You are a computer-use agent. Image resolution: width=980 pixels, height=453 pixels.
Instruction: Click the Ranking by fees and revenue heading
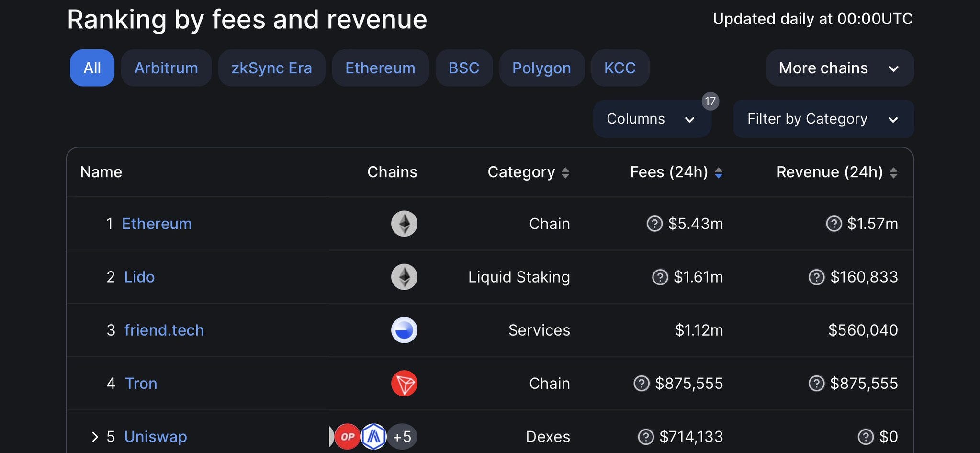click(247, 19)
